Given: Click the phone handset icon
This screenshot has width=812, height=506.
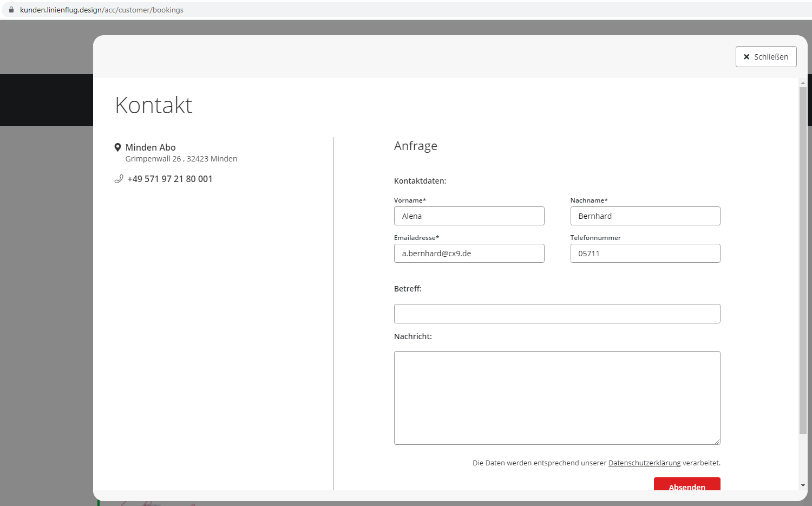Looking at the screenshot, I should point(119,179).
